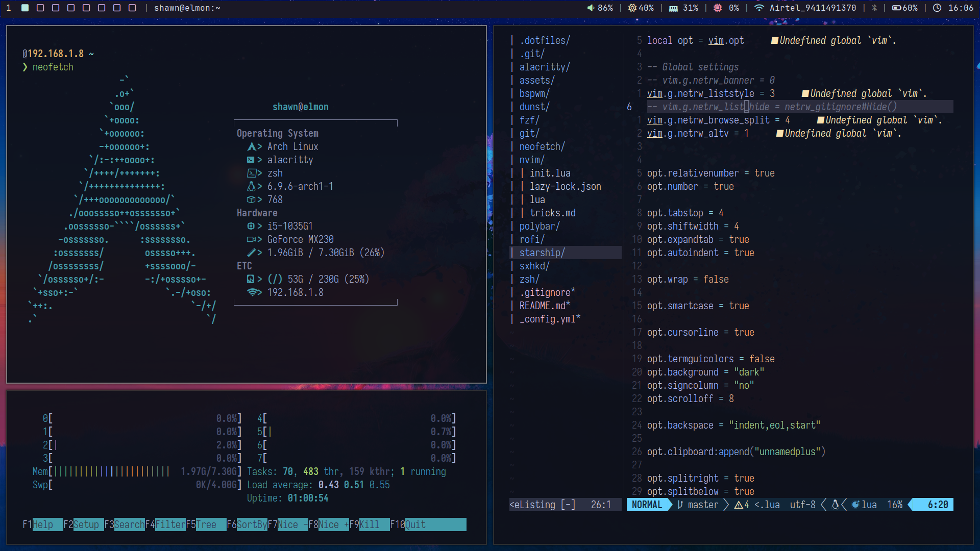
Task: Click the Tux icon in nvim statusline
Action: click(836, 505)
